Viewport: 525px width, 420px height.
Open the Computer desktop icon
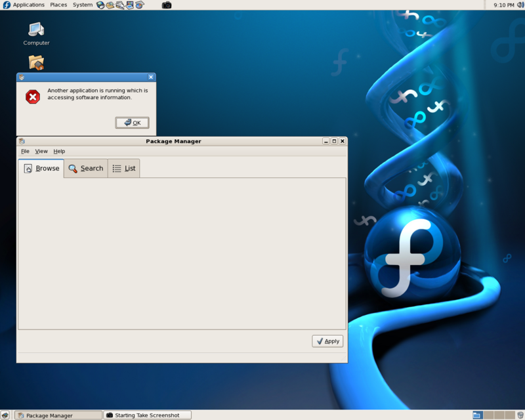tap(36, 34)
